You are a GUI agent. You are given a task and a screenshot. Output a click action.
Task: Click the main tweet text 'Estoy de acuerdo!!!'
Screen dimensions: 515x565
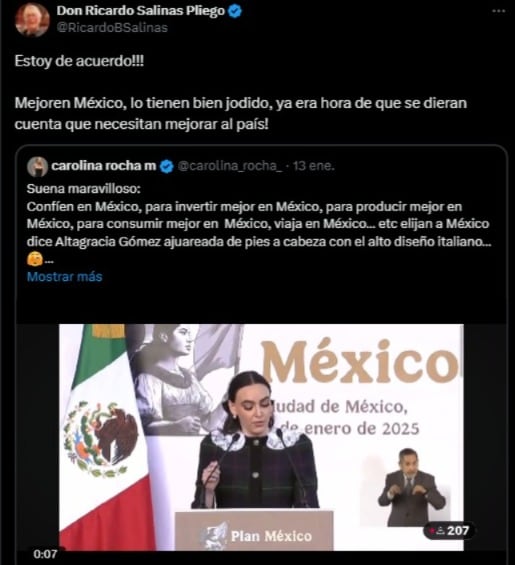79,61
